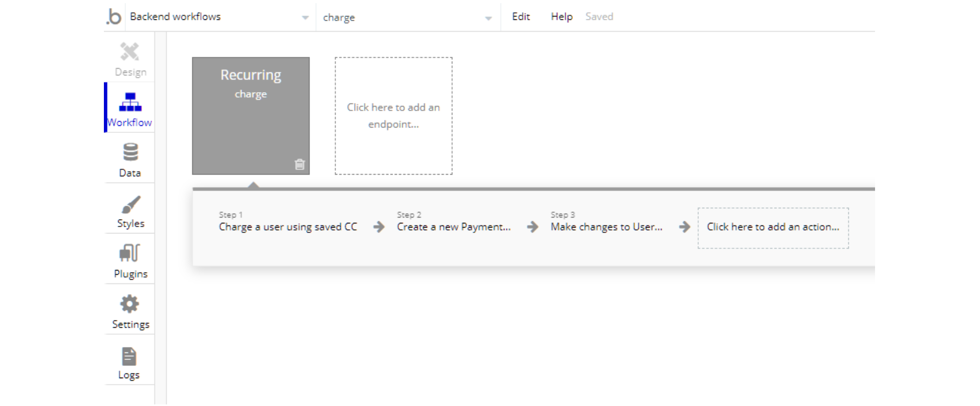Click the arrow between Step 1 and Step 2
Screen dimensions: 980x406
pos(379,227)
